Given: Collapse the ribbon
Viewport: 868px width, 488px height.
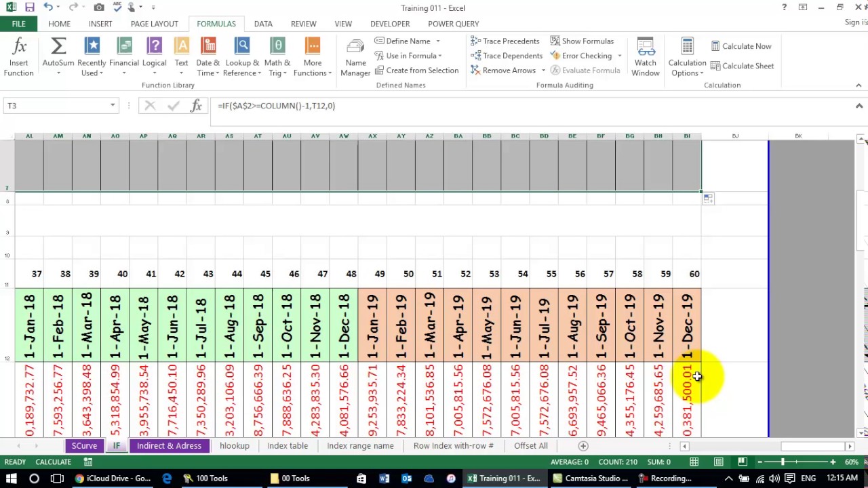Looking at the screenshot, I should (x=859, y=85).
